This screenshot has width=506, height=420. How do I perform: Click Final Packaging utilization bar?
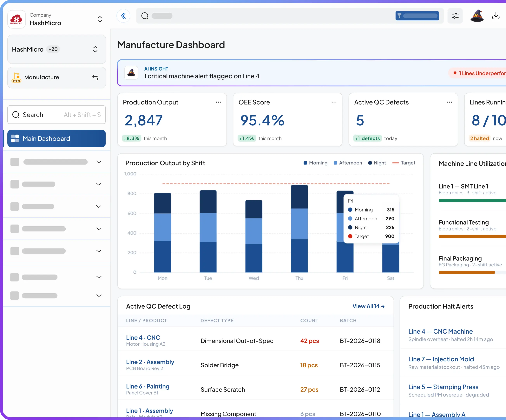[x=467, y=272]
